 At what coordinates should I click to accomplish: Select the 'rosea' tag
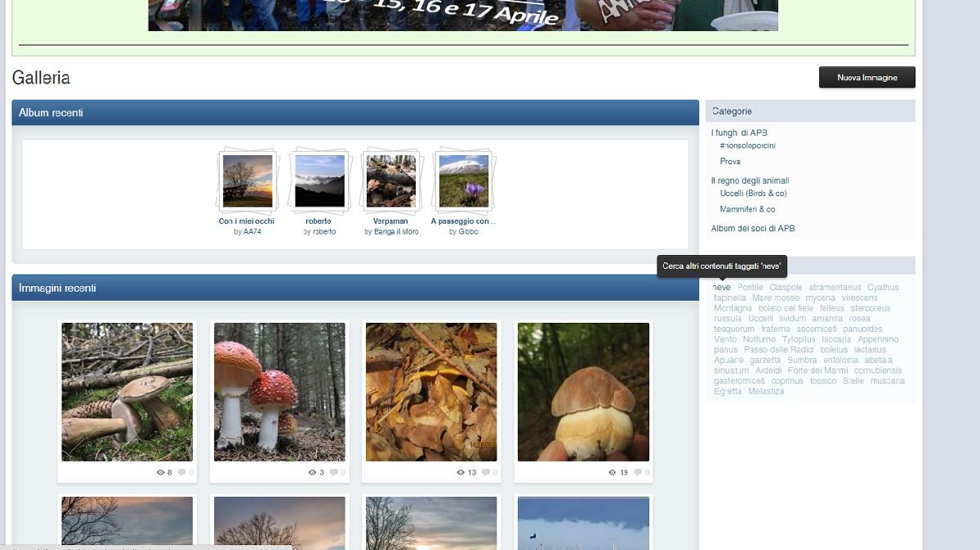click(x=860, y=319)
